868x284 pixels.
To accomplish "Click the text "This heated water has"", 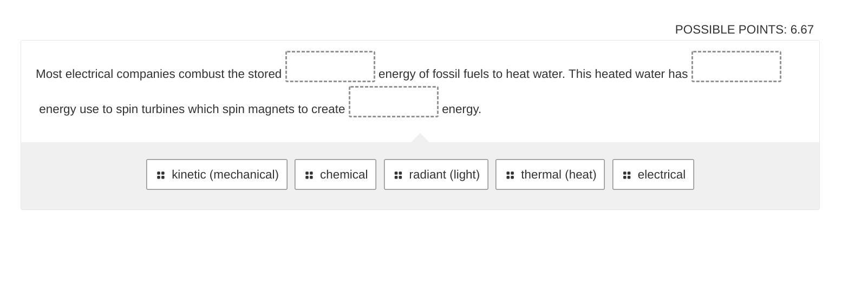I will tap(628, 74).
